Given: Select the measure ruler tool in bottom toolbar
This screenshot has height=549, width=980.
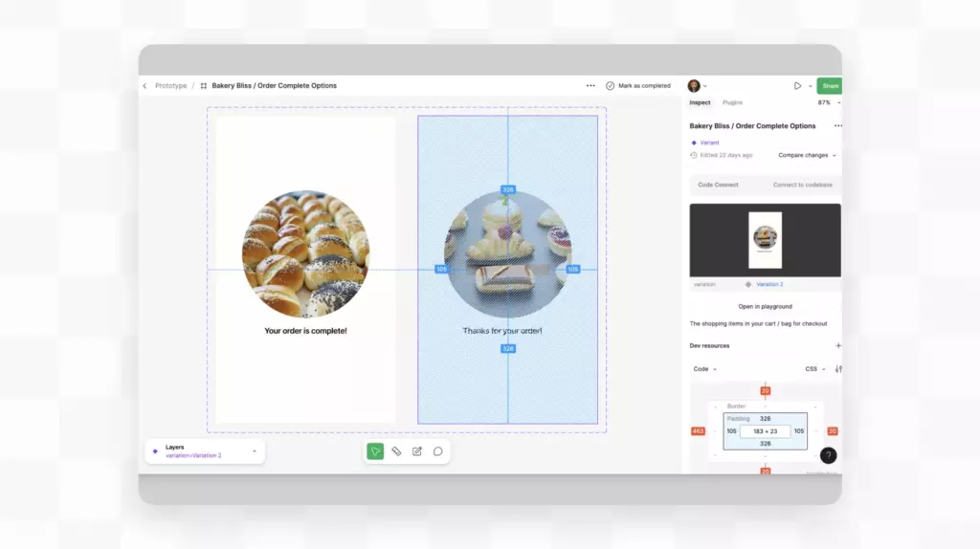Looking at the screenshot, I should pos(396,450).
